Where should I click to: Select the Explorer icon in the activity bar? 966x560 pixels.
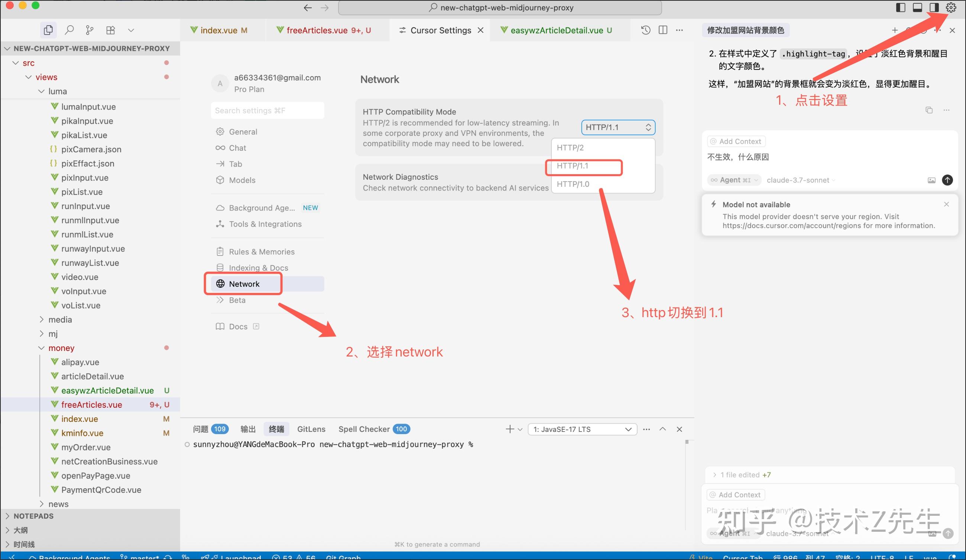(x=48, y=29)
